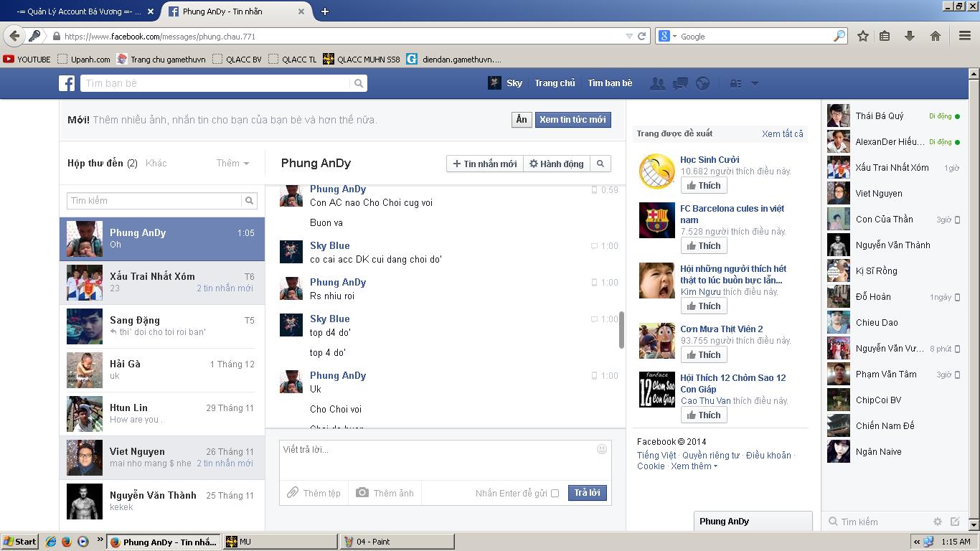Click Tin nhắn mới button

[x=485, y=164]
